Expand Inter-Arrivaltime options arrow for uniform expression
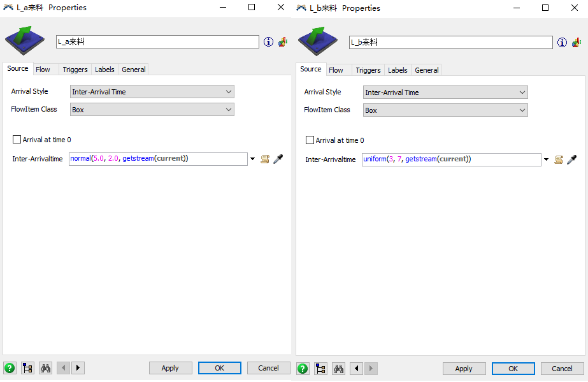Screen dimensions: 588x382 547,160
